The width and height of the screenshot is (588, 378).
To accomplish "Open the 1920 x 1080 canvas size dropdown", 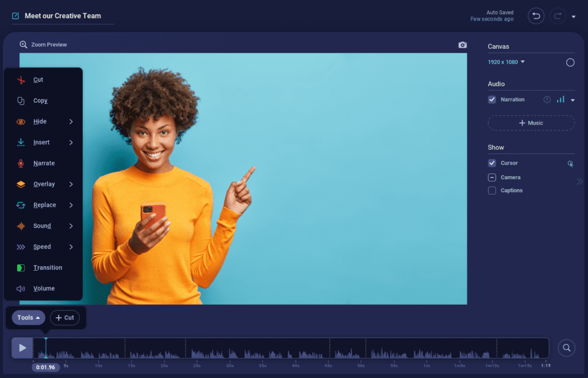I will tap(506, 62).
